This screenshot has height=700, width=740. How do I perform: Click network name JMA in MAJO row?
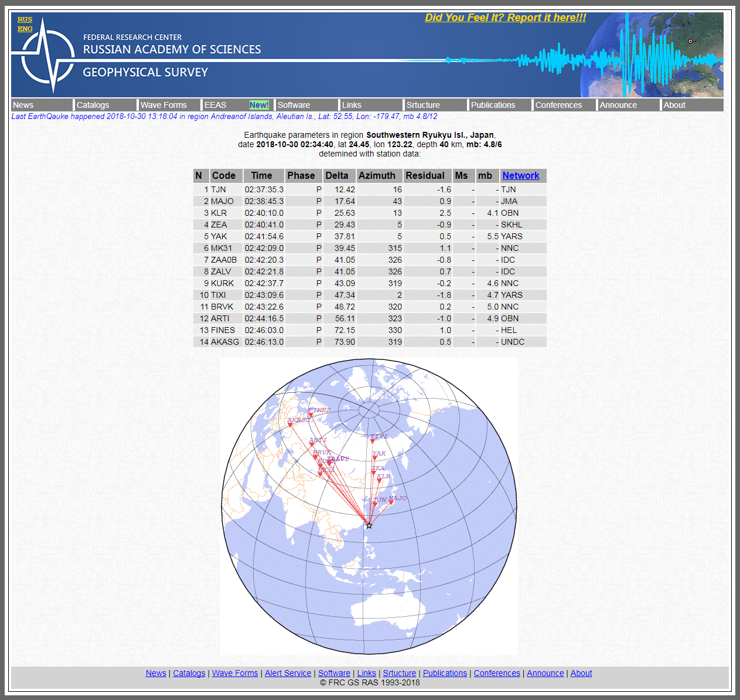509,201
